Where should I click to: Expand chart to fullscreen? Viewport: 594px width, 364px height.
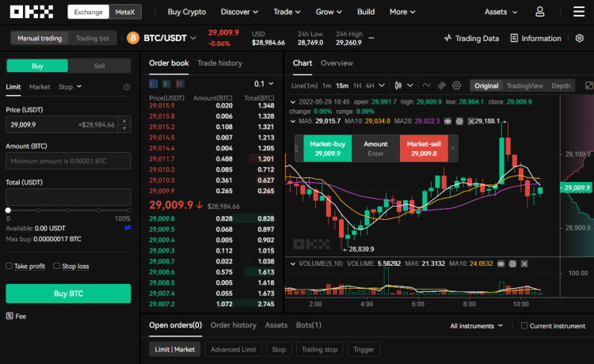(x=589, y=85)
